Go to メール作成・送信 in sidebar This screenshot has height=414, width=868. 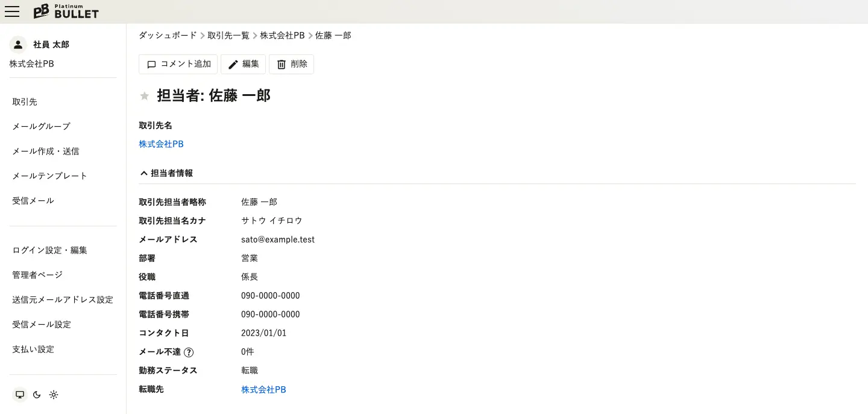pos(46,151)
